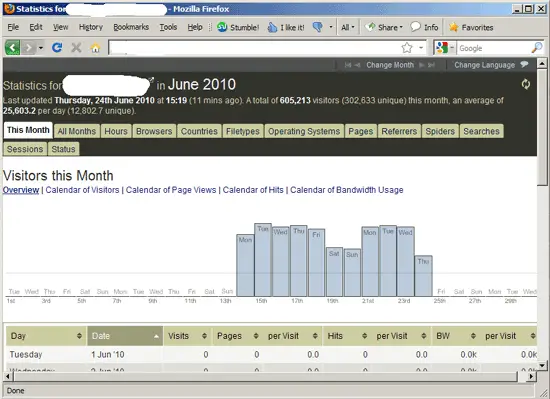Open the Tools menu

coord(168,27)
